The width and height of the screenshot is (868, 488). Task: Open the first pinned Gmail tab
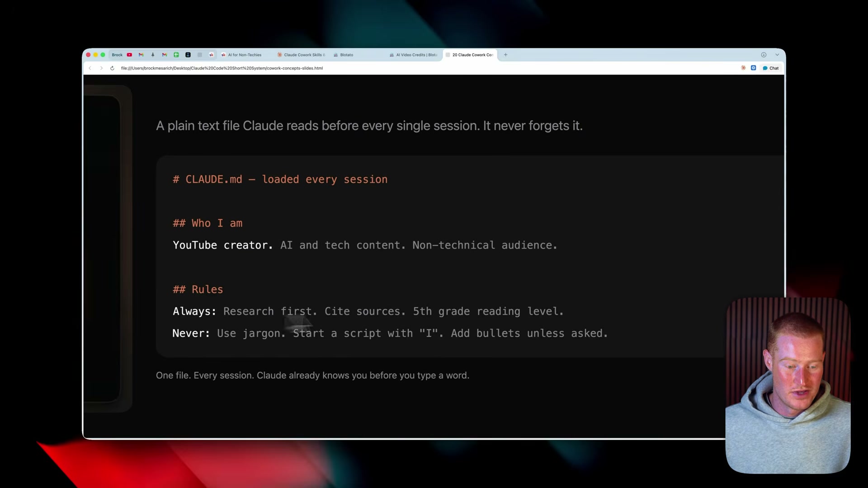tap(141, 55)
